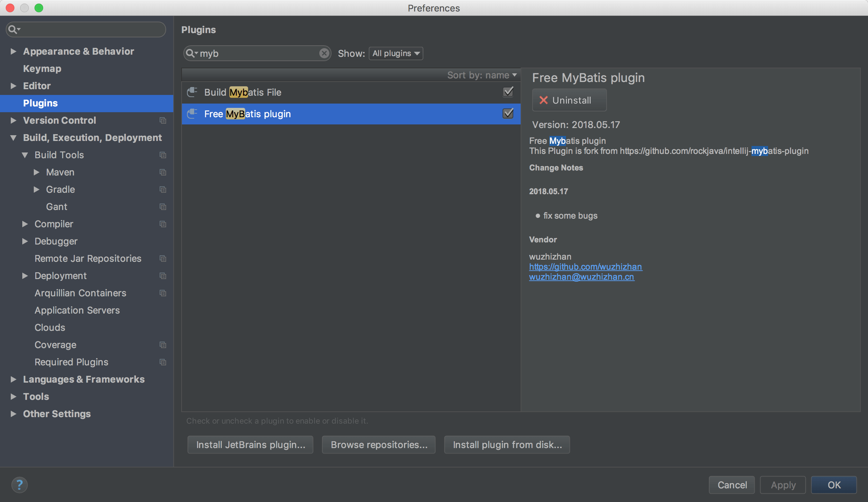Click the plugin icon beside Free MyBatis plugin
Screen dimensions: 868x502
point(192,114)
